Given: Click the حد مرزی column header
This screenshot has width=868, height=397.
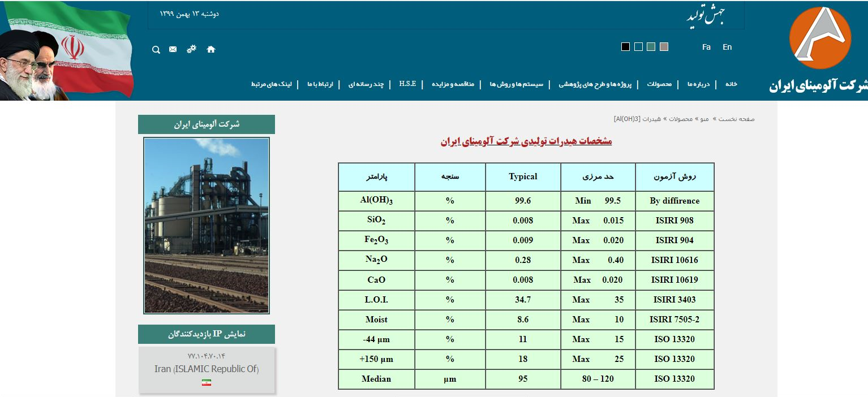Looking at the screenshot, I should coord(598,176).
